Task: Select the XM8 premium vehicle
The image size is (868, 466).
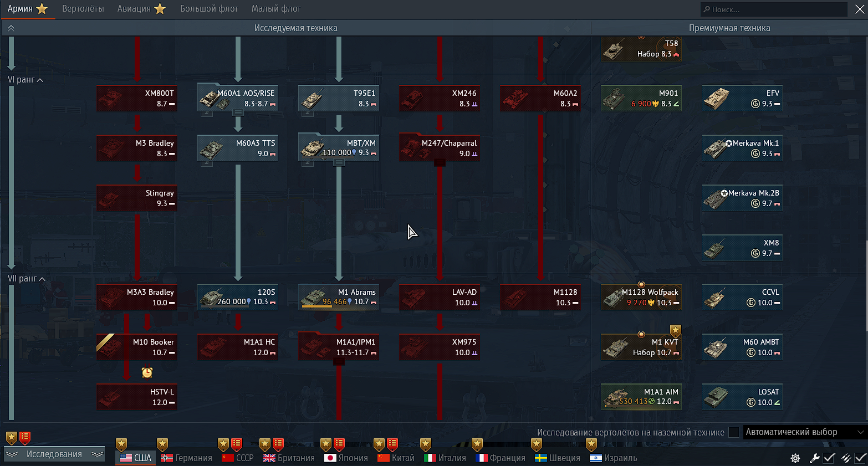Action: click(742, 248)
